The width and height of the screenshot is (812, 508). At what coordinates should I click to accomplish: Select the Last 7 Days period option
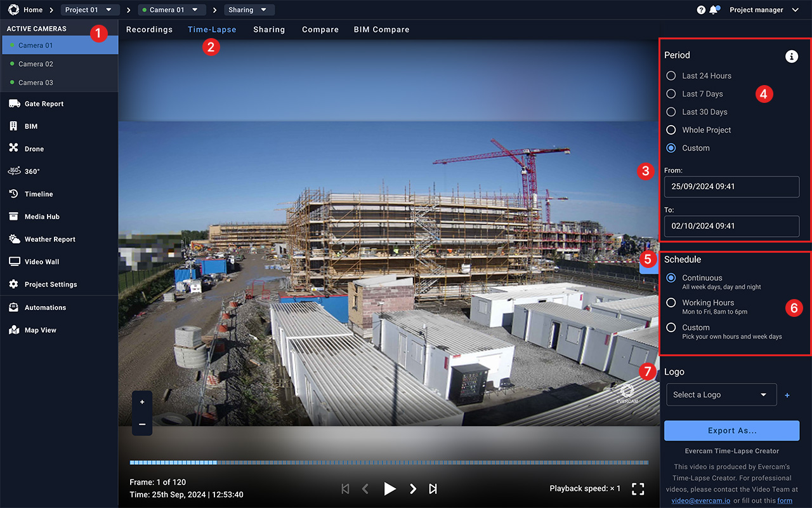pos(671,93)
